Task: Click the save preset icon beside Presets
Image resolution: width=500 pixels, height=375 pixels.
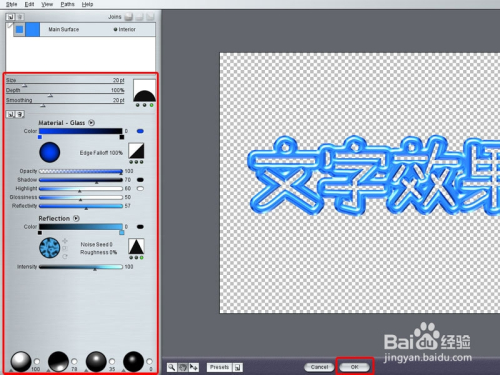Action: coord(238,367)
